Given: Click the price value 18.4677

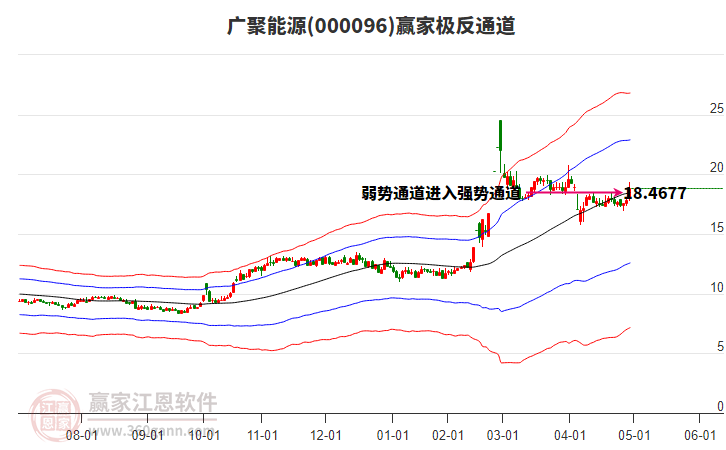Looking at the screenshot, I should tap(655, 193).
